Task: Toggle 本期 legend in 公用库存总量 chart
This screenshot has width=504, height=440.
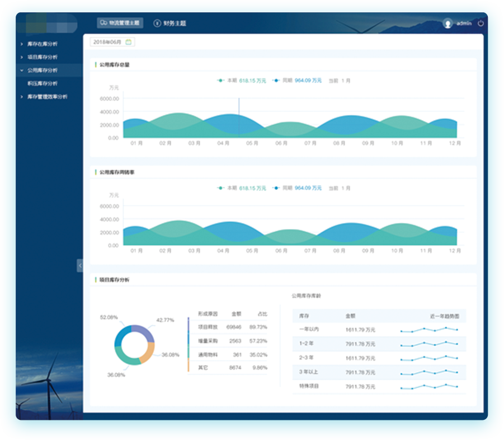Action: pos(228,81)
